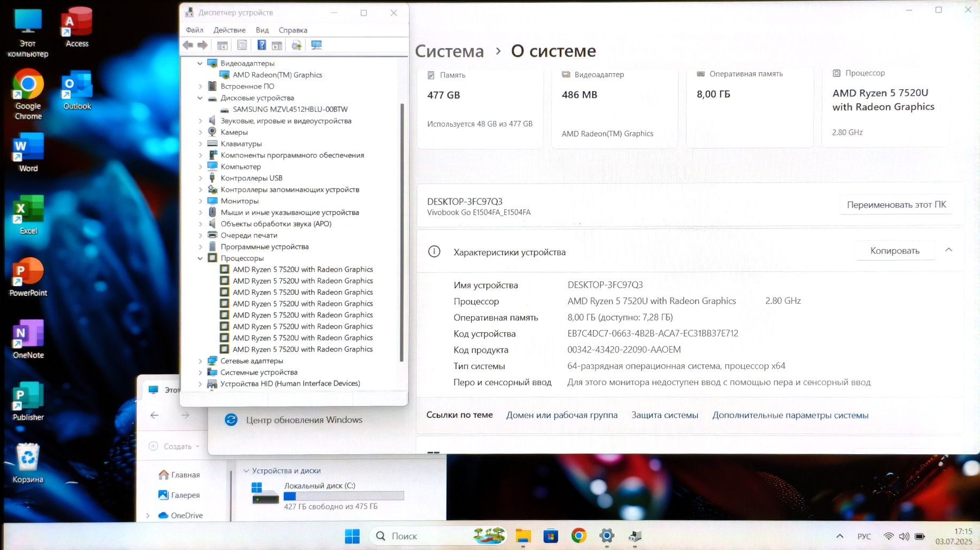The width and height of the screenshot is (980, 550).
Task: Open Google Chrome desktop icon
Action: (28, 95)
